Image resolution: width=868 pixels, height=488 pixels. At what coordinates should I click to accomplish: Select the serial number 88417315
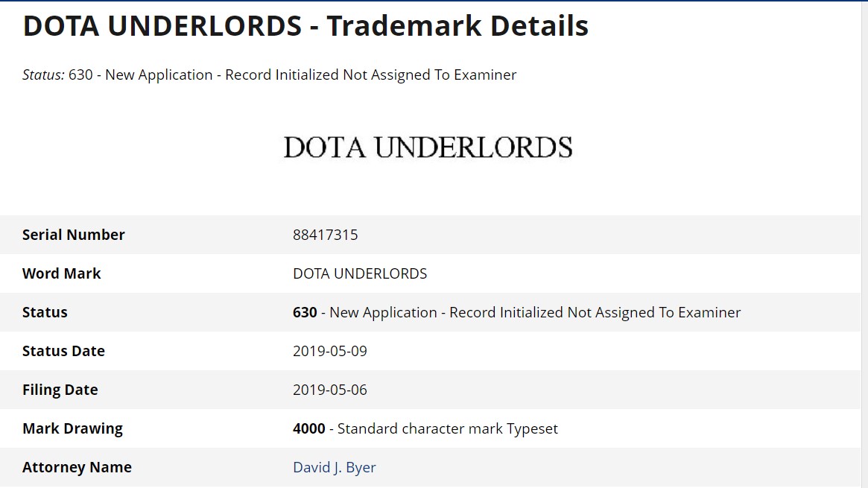tap(325, 235)
